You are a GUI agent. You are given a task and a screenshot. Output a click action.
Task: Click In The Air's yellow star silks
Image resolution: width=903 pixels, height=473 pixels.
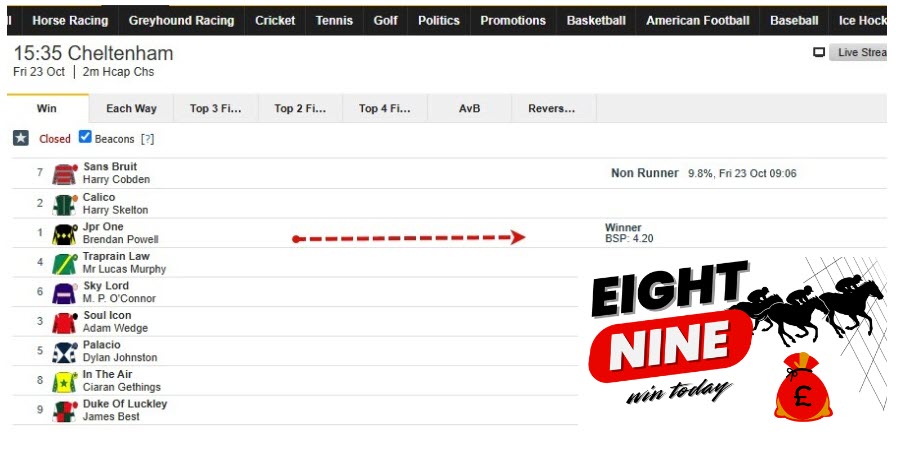64,381
